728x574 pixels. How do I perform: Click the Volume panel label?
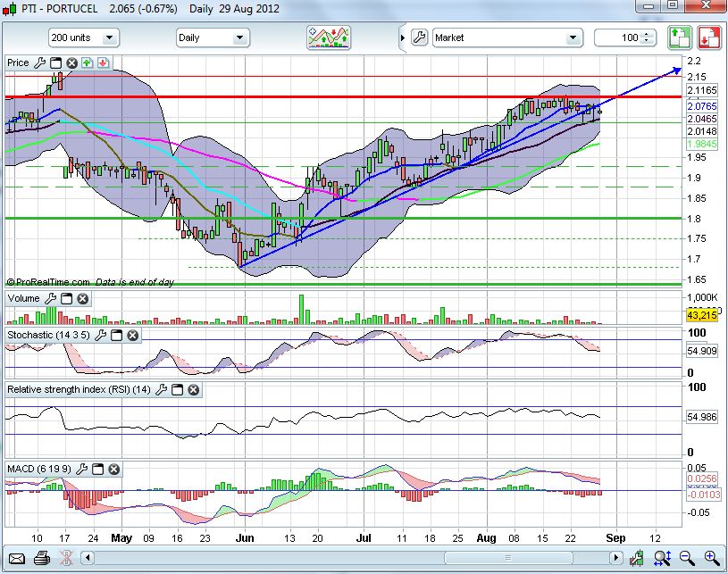[x=24, y=298]
